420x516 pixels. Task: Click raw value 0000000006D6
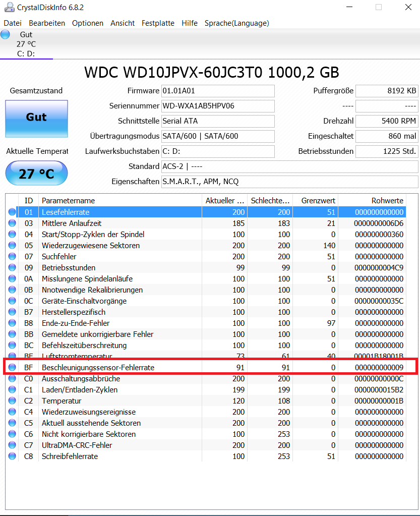click(x=379, y=223)
